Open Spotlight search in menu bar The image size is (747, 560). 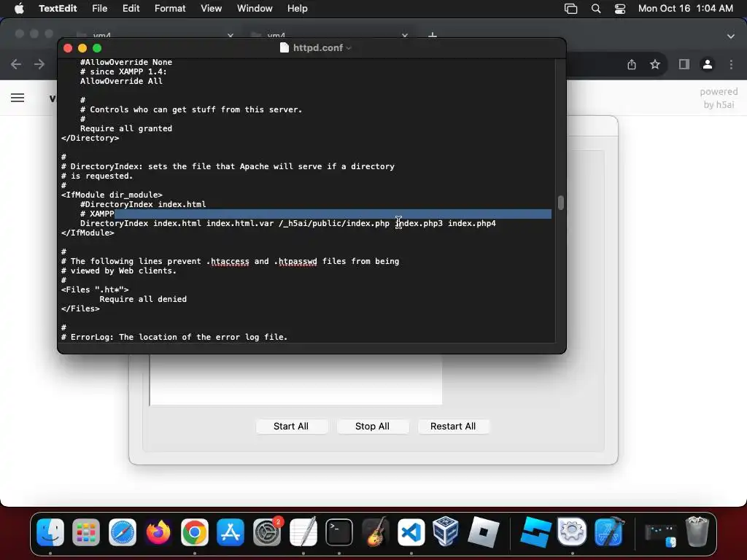(x=596, y=9)
